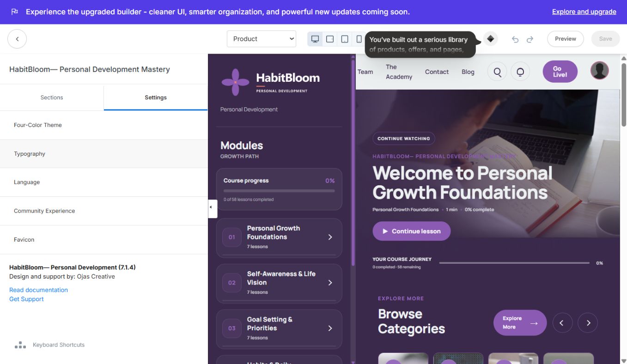The height and width of the screenshot is (364, 627).
Task: Open Language settings
Action: [x=104, y=182]
